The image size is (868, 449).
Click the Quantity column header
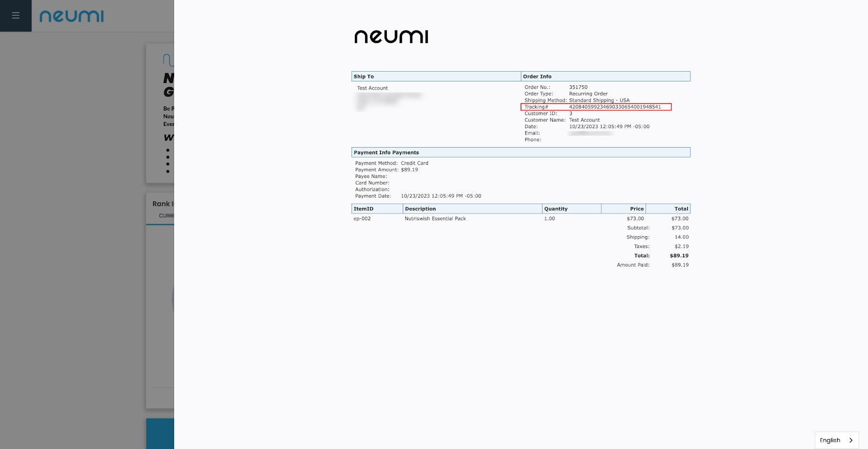coord(556,209)
